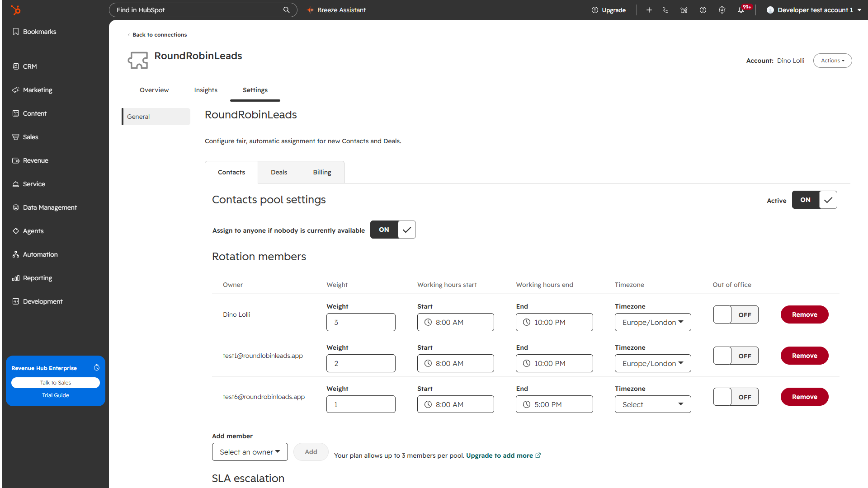This screenshot has height=488, width=868.
Task: Open the Select an owner dropdown
Action: (x=250, y=452)
